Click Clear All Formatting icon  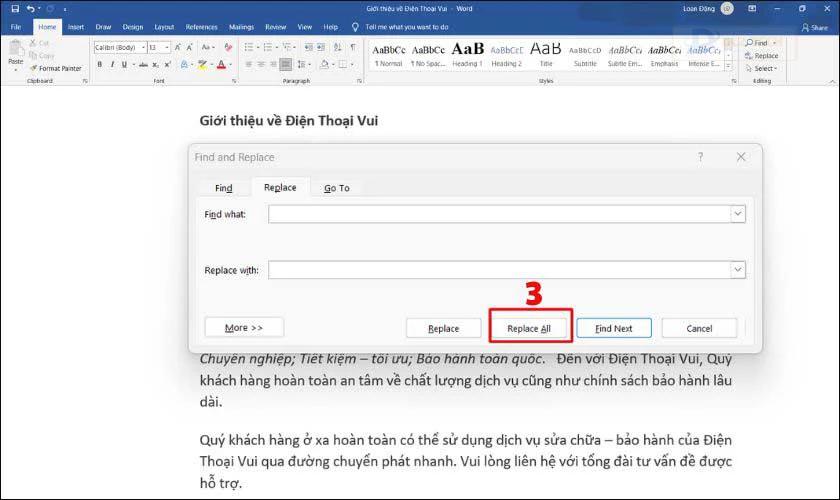click(228, 48)
